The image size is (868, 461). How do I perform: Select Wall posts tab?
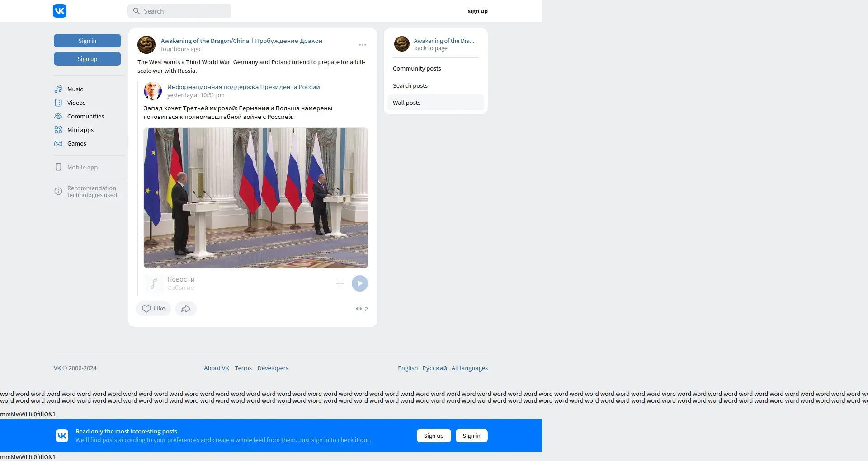pyautogui.click(x=436, y=103)
